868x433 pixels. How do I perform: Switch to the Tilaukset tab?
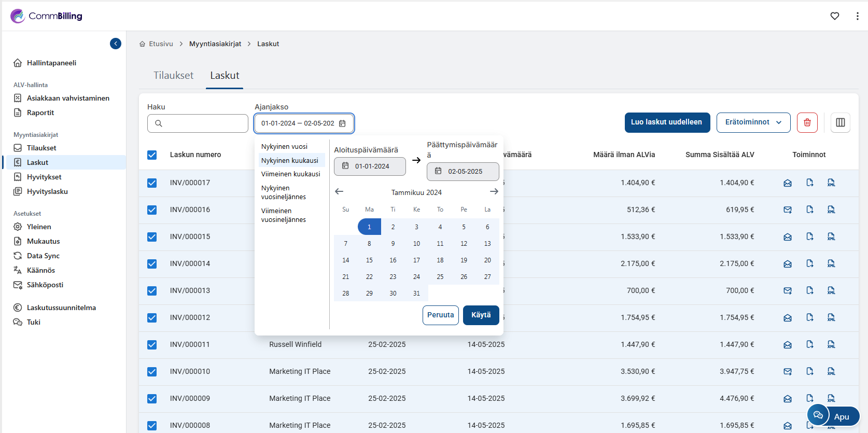[173, 75]
